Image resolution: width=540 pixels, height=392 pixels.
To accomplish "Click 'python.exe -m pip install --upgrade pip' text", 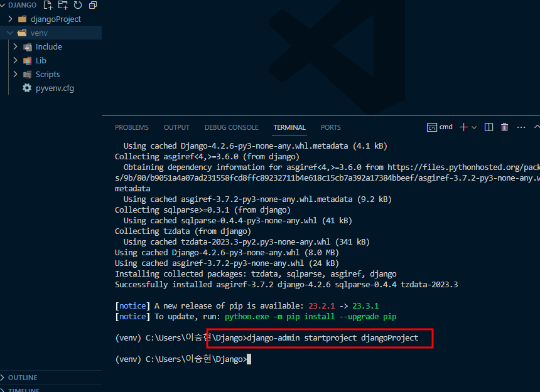I will pos(310,316).
